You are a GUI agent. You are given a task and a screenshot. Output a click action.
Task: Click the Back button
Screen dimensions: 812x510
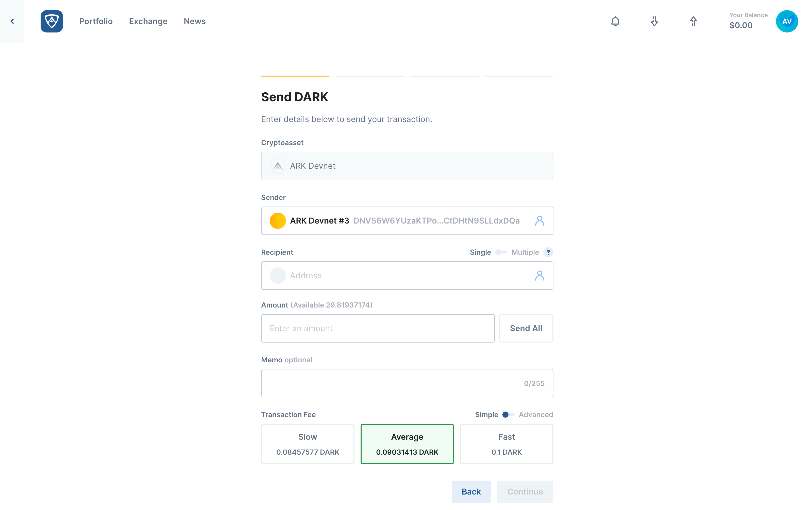click(471, 491)
